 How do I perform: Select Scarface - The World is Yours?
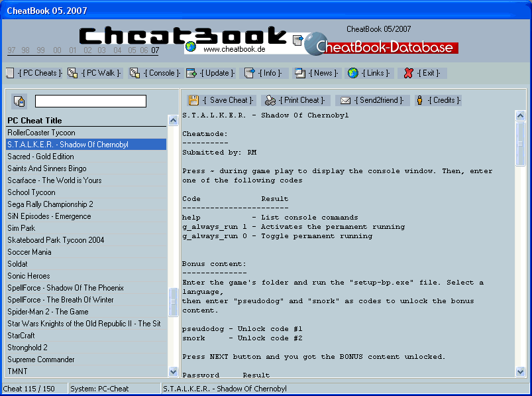86,180
